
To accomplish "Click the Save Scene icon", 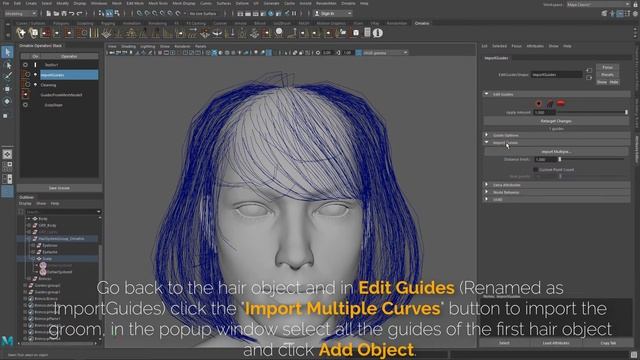I will coord(64,13).
